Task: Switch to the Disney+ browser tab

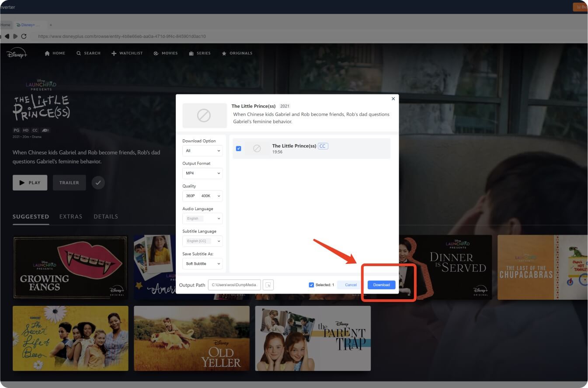Action: click(x=29, y=25)
